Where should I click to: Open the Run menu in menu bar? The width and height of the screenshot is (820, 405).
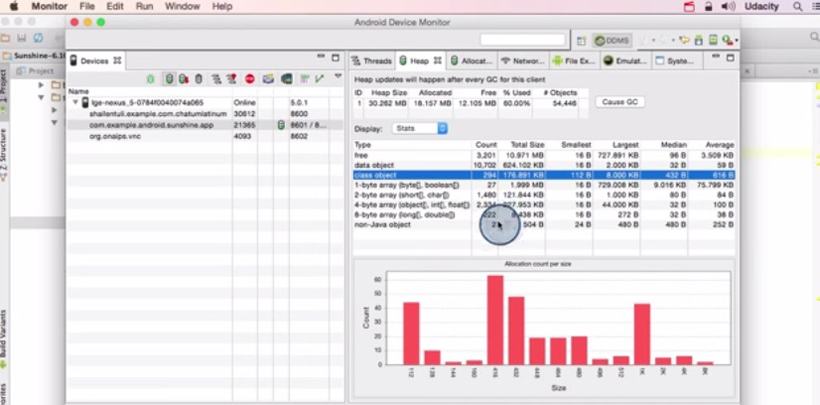coord(144,6)
